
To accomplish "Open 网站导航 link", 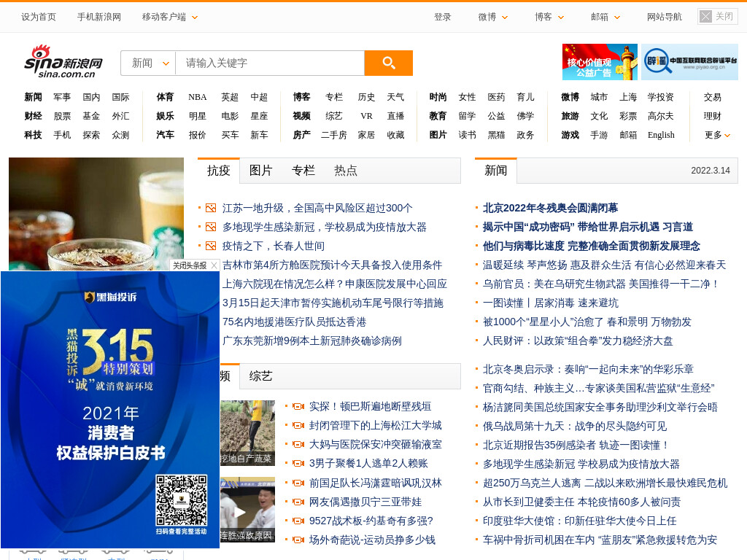I will pyautogui.click(x=665, y=17).
